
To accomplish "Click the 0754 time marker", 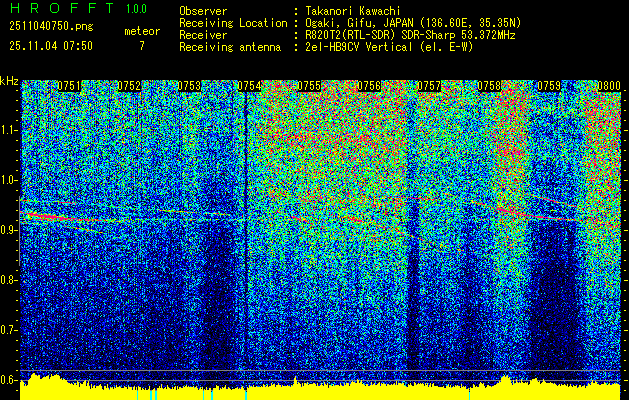I will point(249,86).
